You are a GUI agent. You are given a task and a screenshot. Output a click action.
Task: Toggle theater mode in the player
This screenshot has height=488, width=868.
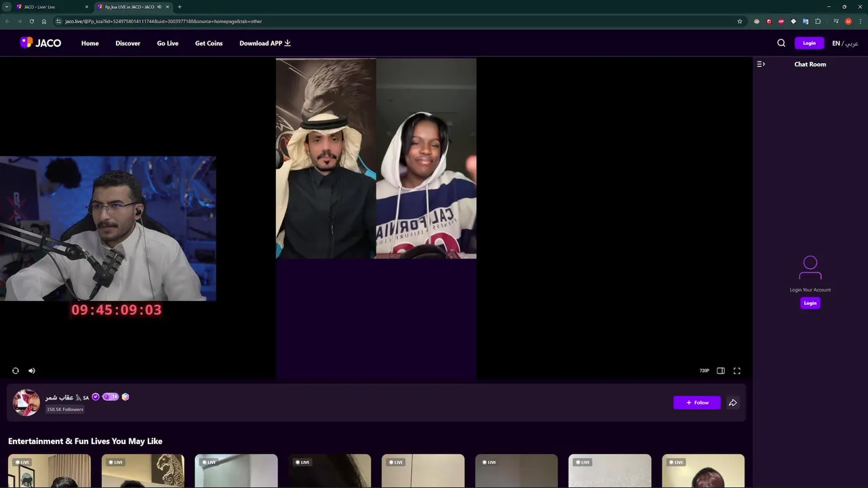pyautogui.click(x=721, y=371)
